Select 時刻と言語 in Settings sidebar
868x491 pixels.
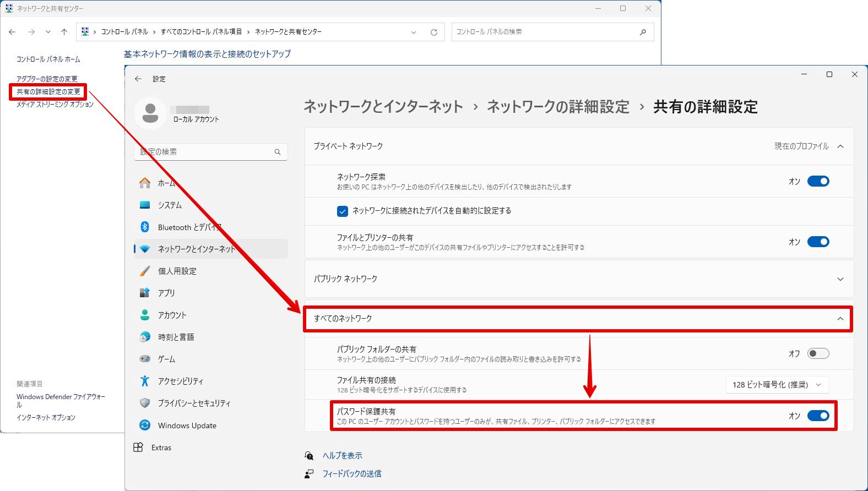pyautogui.click(x=211, y=337)
